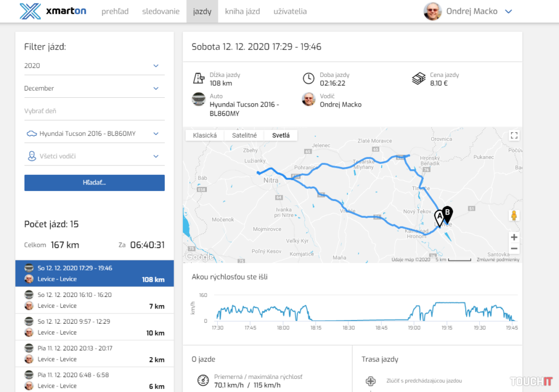This screenshot has height=392, width=559.
Task: Click car icon in the 2 km trip row
Action: click(x=29, y=348)
